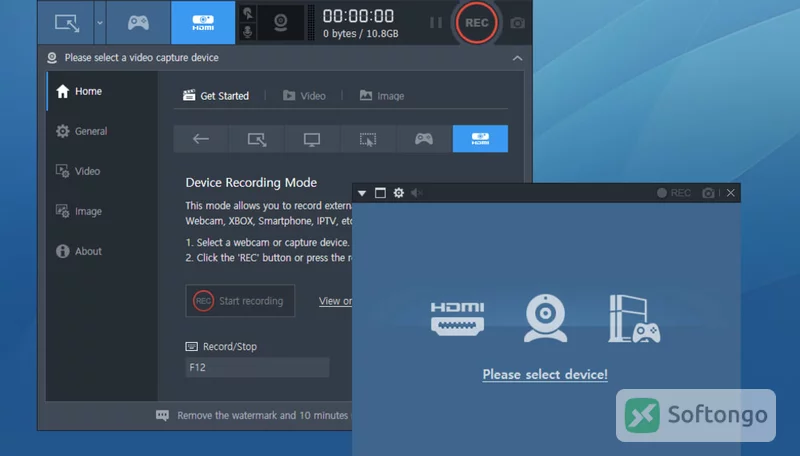Screen dimensions: 800x456
Task: Select around-mouse recording mode in Get Started row
Action: (368, 139)
